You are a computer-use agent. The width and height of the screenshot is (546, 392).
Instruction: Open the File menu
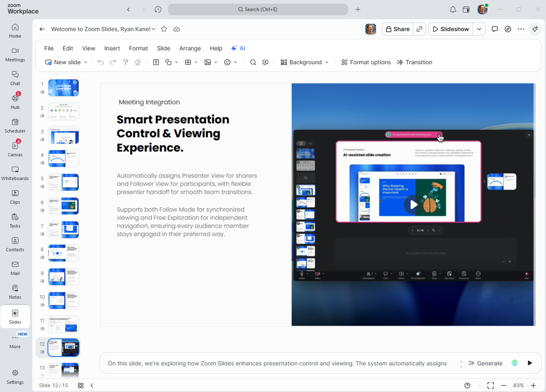[49, 48]
